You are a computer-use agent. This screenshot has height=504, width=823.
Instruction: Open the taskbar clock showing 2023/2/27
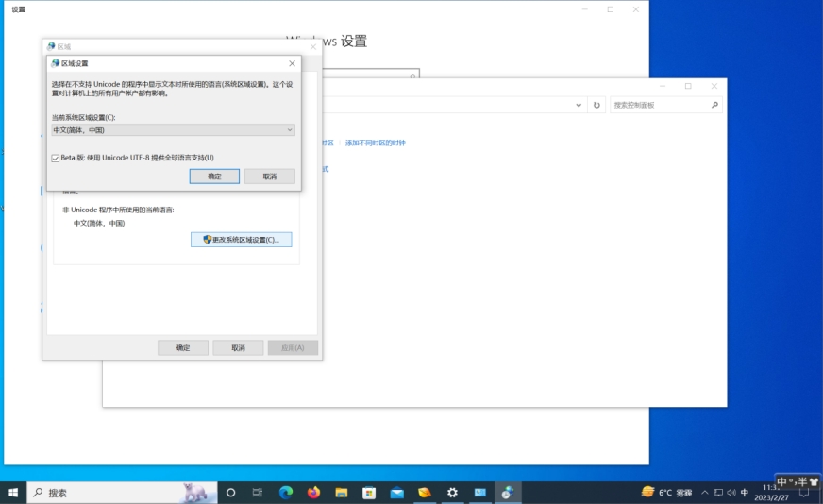point(771,493)
